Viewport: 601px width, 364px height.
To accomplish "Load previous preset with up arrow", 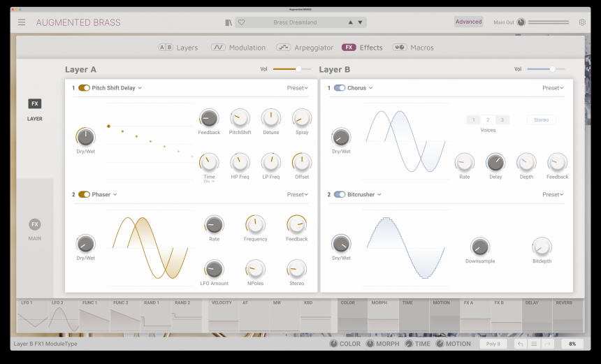I will click(x=350, y=22).
